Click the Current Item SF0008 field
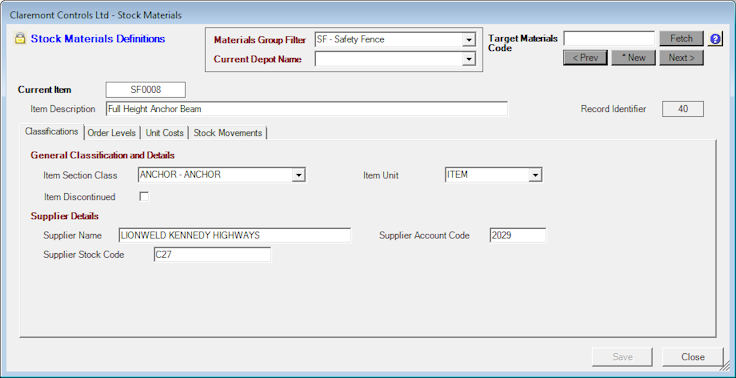This screenshot has width=736, height=378. pyautogui.click(x=146, y=90)
